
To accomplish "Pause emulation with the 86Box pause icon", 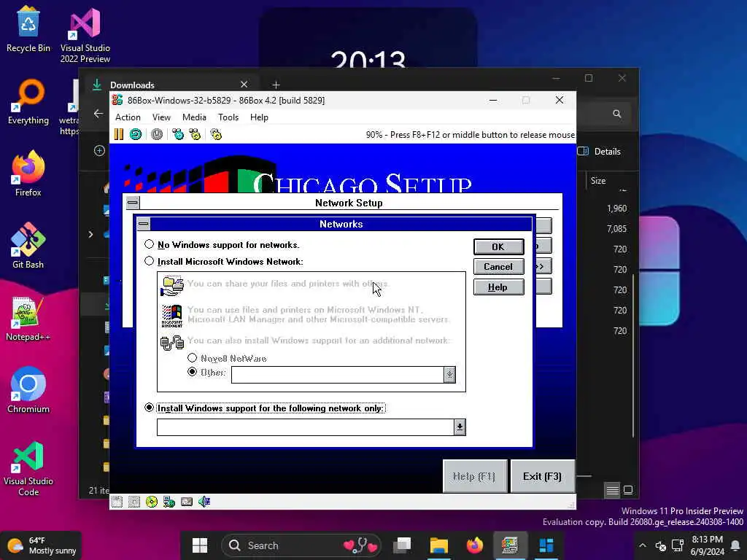I will point(119,134).
